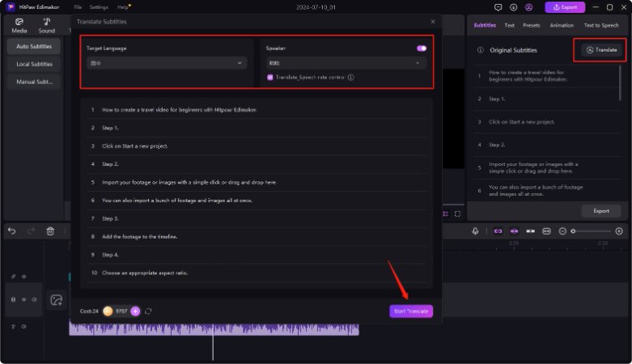Click the purple add coins plus icon
The image size is (632, 364).
[x=135, y=311]
